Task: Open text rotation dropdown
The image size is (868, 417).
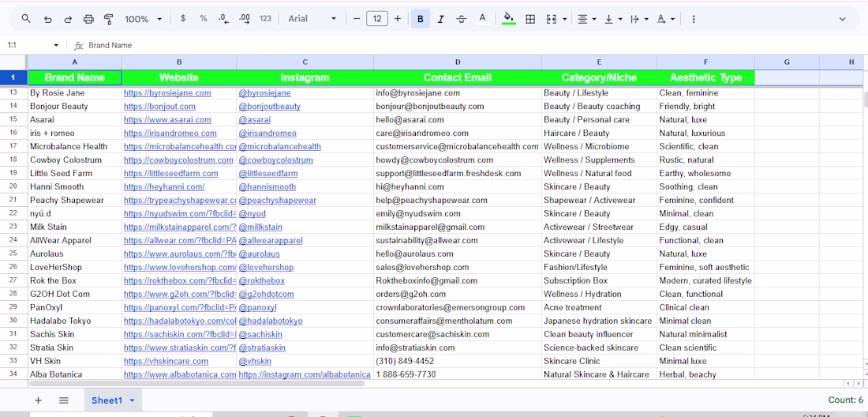Action: tap(666, 19)
